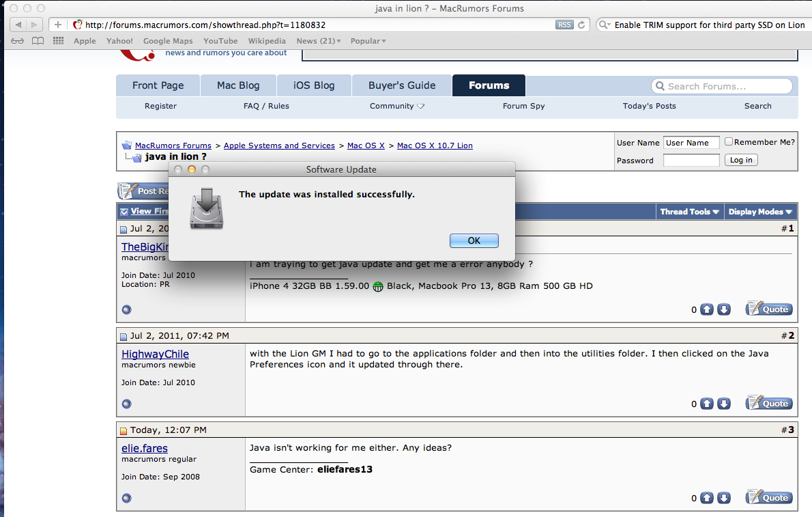Open the Search link in forum navigation
The width and height of the screenshot is (812, 517).
point(757,106)
